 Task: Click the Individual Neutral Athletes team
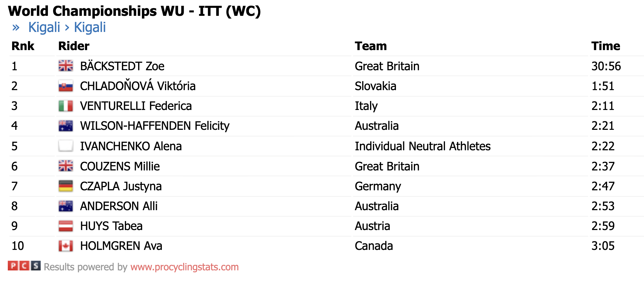[x=423, y=146]
